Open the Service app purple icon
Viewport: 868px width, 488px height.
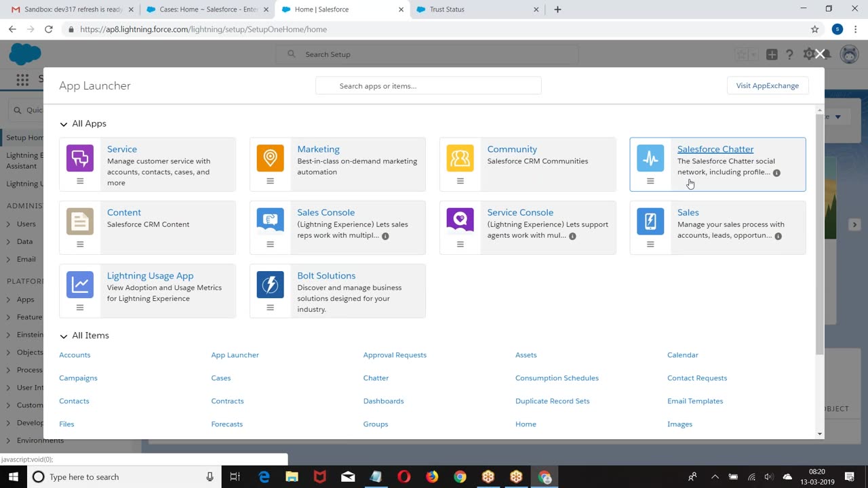(x=80, y=159)
